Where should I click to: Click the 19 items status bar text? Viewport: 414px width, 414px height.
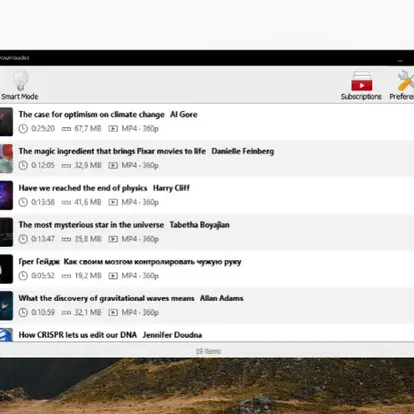208,351
